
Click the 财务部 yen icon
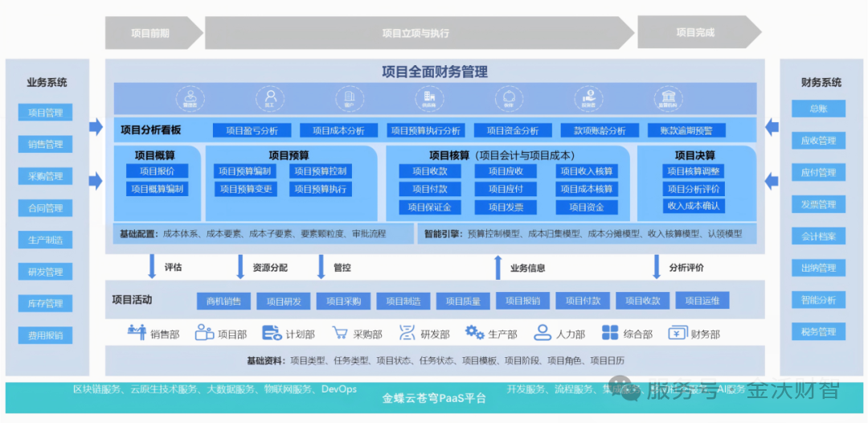click(x=678, y=333)
